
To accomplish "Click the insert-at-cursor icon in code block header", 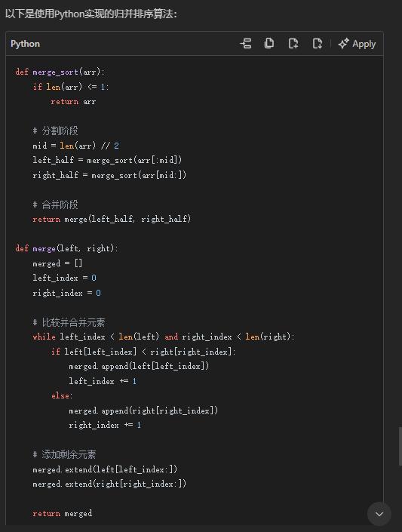I will 246,44.
